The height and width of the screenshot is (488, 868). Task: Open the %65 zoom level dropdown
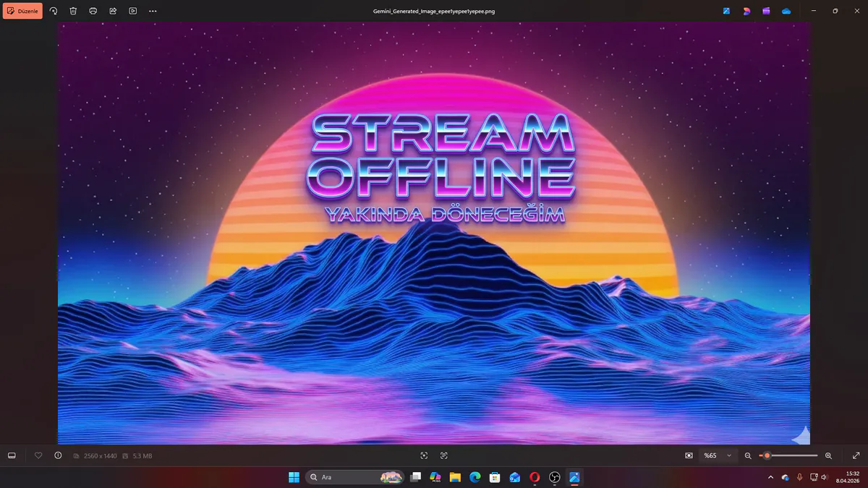(x=718, y=455)
